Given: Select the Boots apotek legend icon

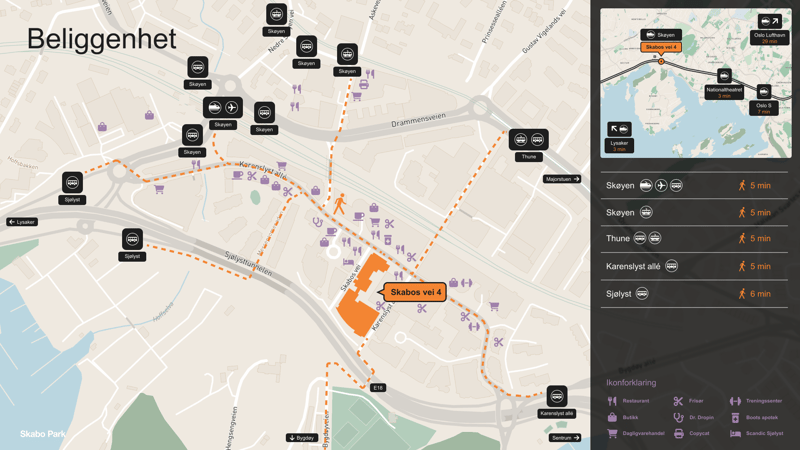Looking at the screenshot, I should (735, 417).
